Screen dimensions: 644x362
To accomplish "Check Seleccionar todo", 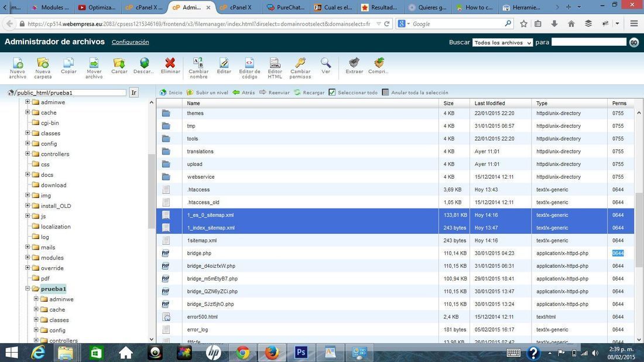I will click(x=333, y=93).
